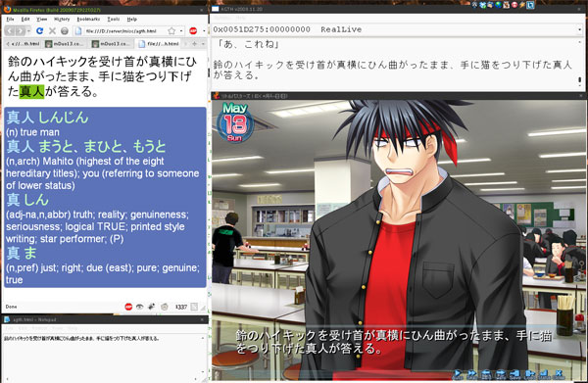Focus the Firefox address bar URL
Screen dimensions: 588x383
pos(121,31)
